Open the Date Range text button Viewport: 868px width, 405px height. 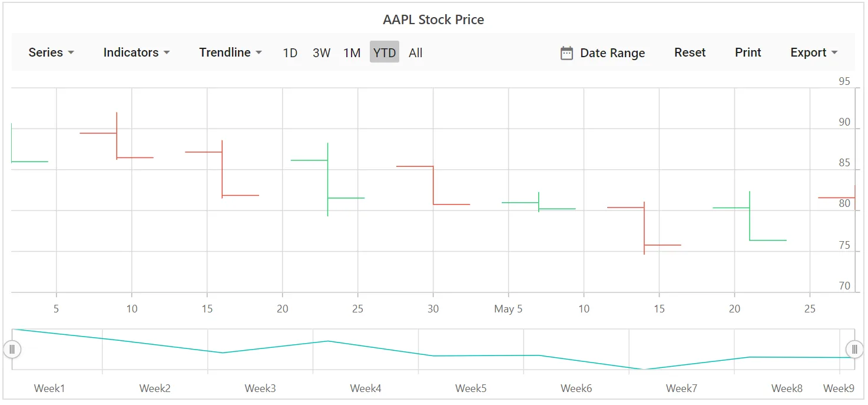click(x=612, y=53)
